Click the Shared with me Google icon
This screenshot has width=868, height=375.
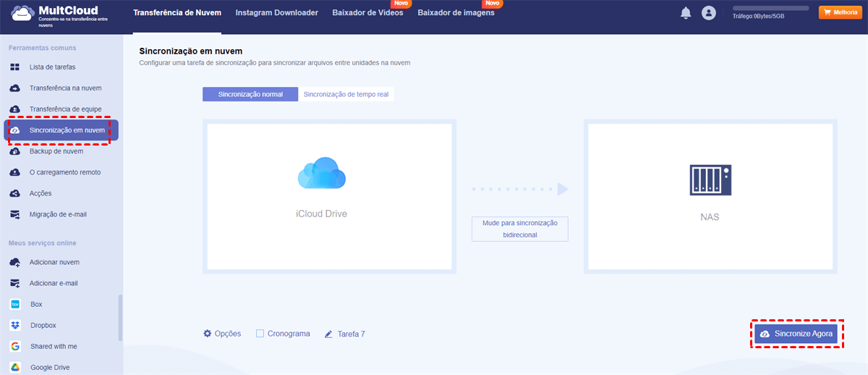click(x=15, y=346)
